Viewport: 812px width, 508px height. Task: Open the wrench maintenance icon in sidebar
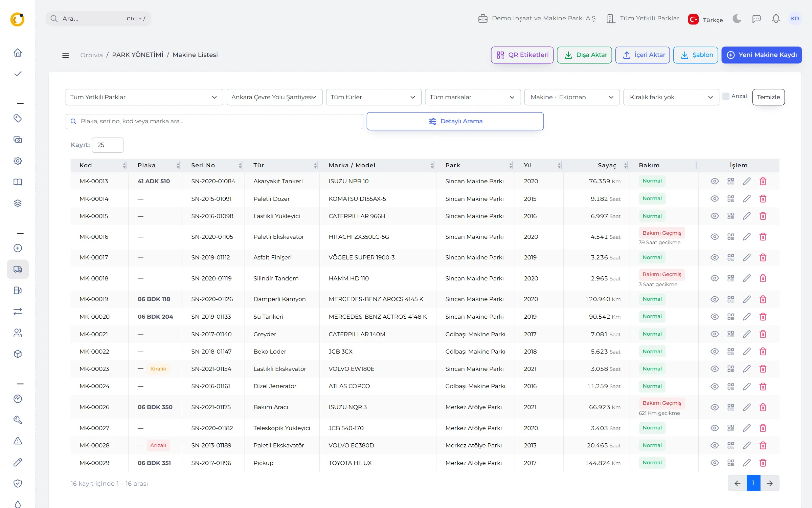coord(18,420)
